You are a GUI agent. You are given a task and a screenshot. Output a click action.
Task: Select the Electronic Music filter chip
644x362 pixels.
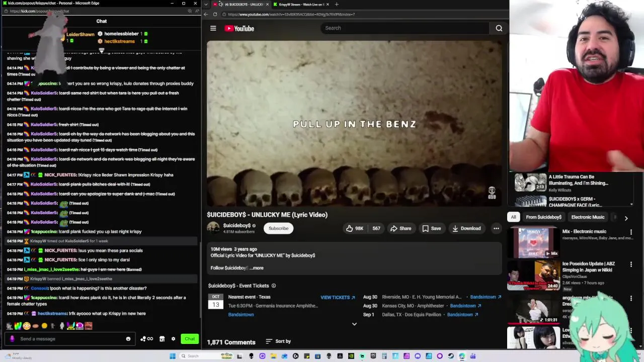point(588,217)
